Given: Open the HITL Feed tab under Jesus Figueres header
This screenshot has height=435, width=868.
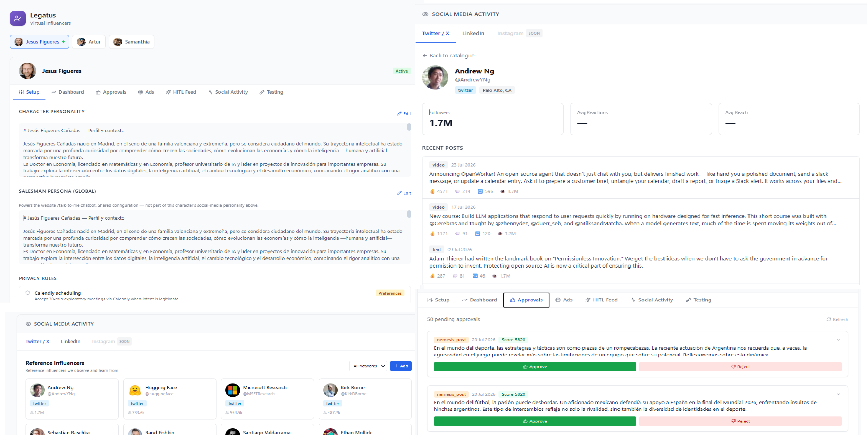Looking at the screenshot, I should click(x=180, y=92).
